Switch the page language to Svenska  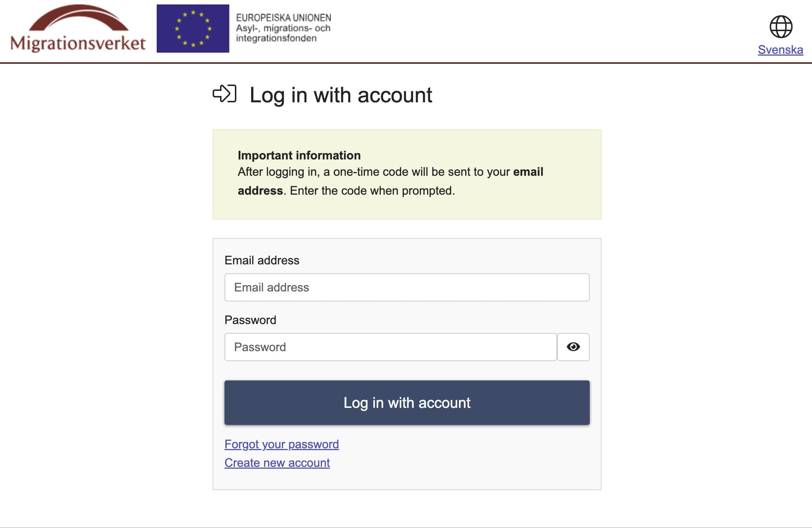[x=781, y=49]
